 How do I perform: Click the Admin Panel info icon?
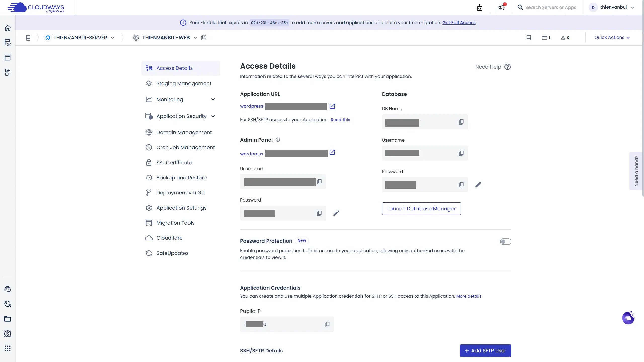[x=278, y=140]
